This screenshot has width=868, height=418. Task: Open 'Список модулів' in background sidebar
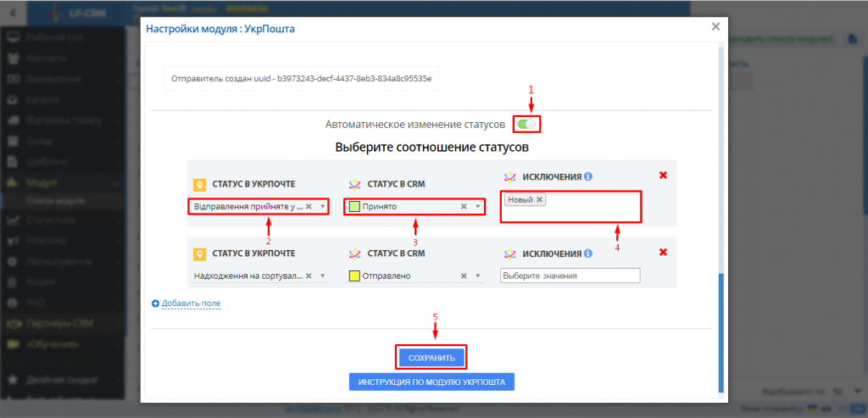[x=55, y=201]
